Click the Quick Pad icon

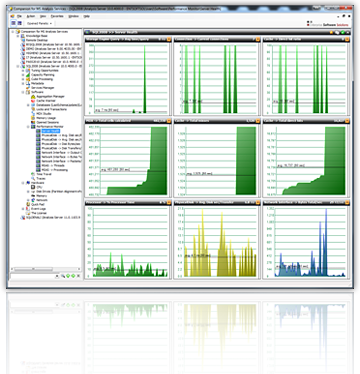click(28, 205)
